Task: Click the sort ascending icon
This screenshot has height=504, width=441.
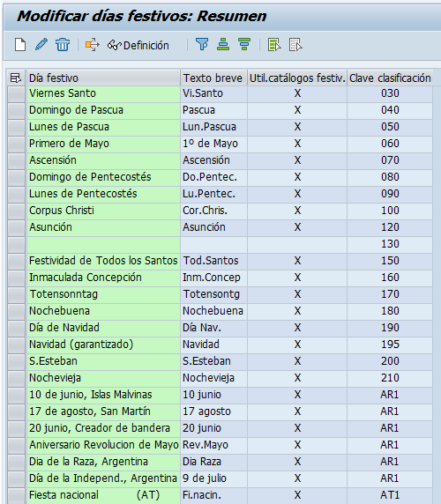Action: point(223,44)
